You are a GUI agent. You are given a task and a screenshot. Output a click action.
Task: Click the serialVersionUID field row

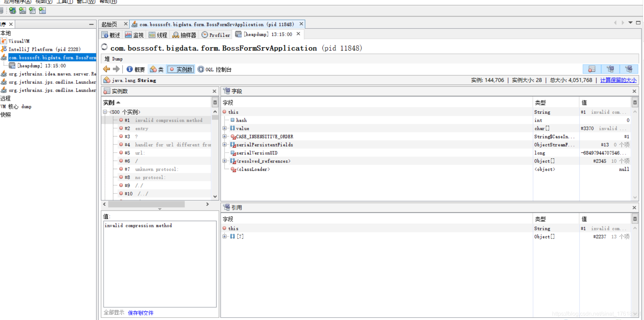tap(426, 153)
